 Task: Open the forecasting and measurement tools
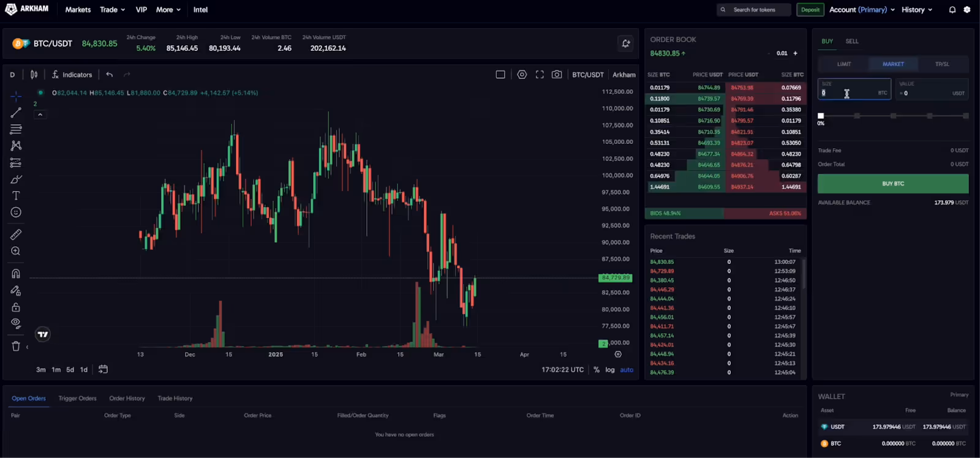[16, 163]
